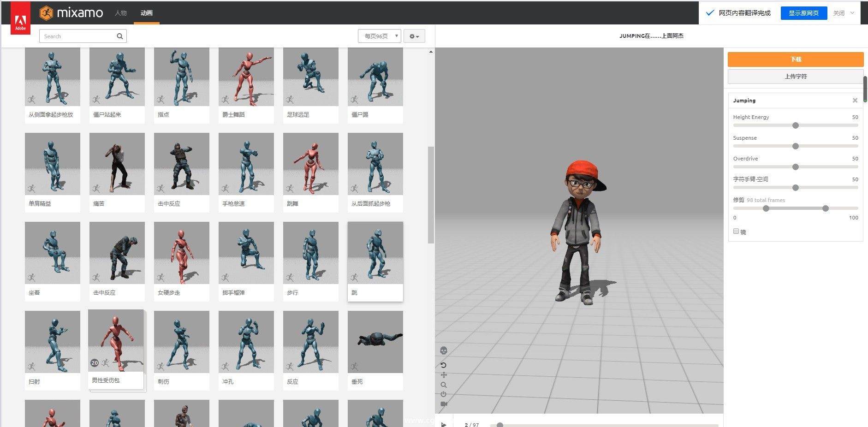Click the right settings panel scrollbar

click(x=865, y=89)
